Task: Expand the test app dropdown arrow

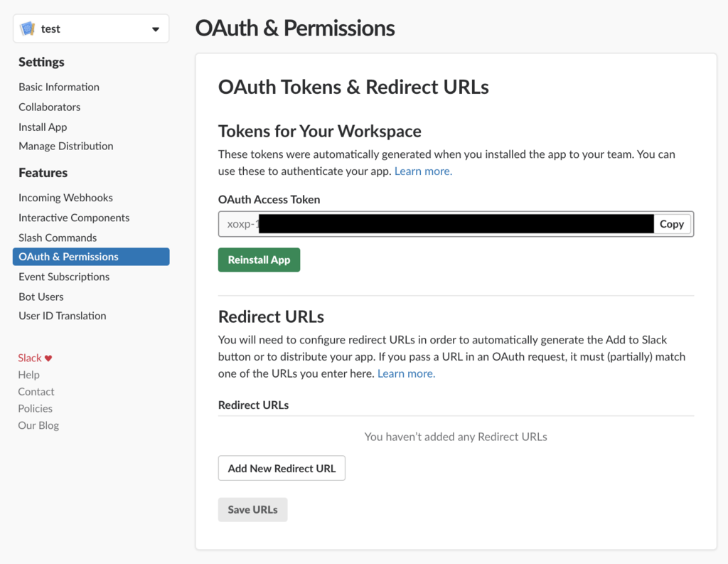Action: pos(156,29)
